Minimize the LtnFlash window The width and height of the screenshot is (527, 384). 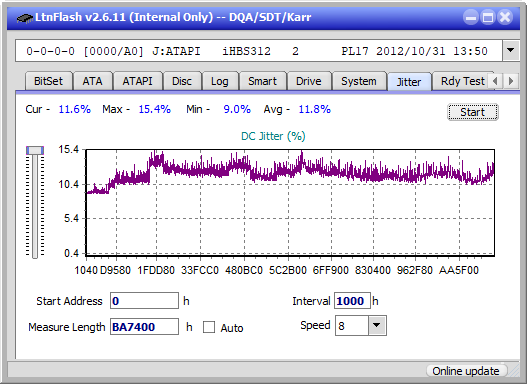tap(471, 17)
